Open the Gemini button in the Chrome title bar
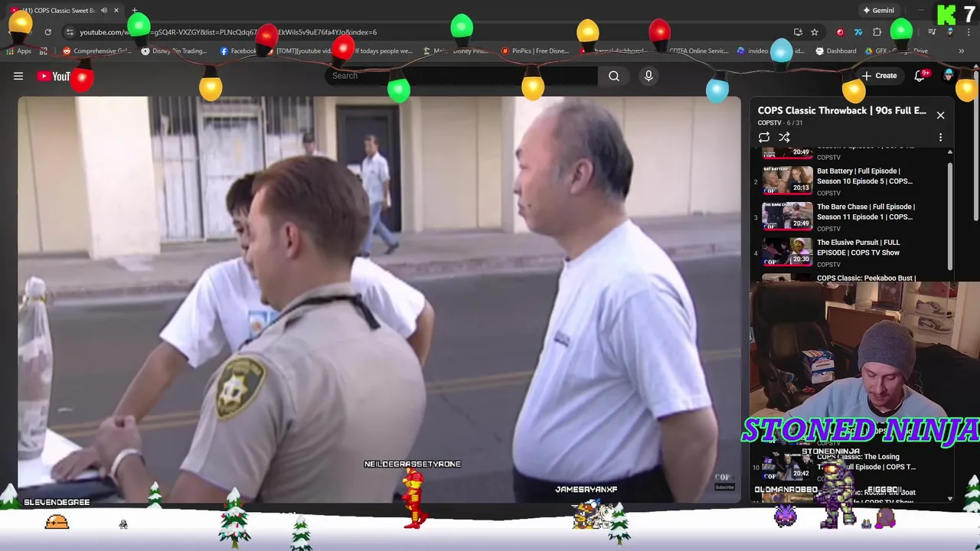The width and height of the screenshot is (980, 551). coord(878,11)
